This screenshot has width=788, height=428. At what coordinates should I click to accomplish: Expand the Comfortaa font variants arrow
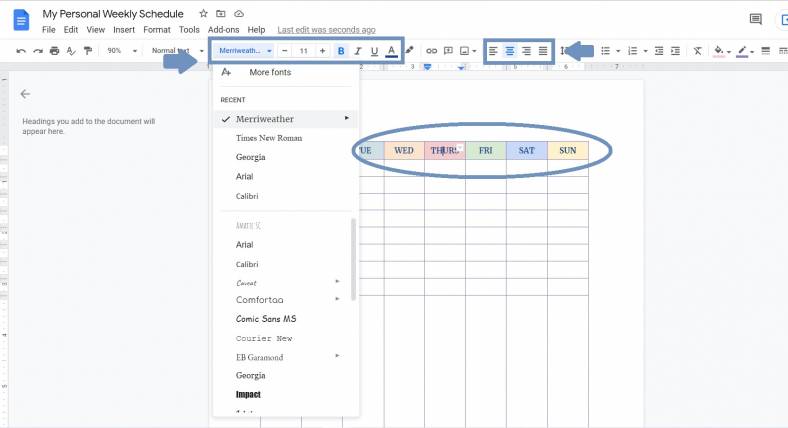point(337,299)
